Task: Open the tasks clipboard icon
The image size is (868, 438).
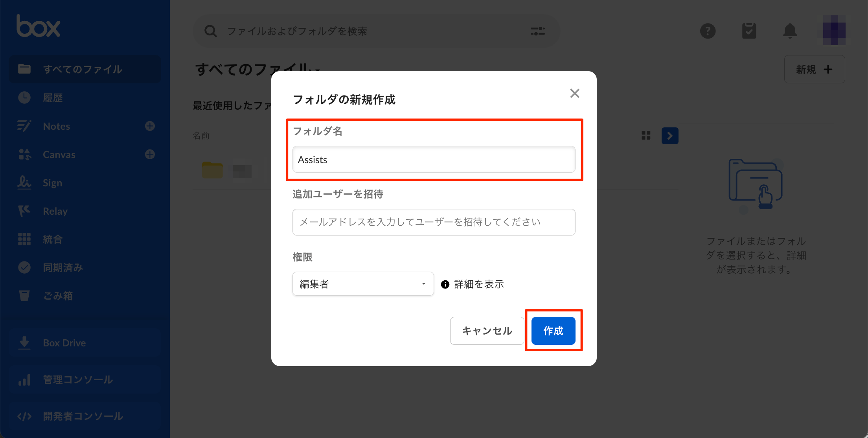Action: (x=749, y=31)
